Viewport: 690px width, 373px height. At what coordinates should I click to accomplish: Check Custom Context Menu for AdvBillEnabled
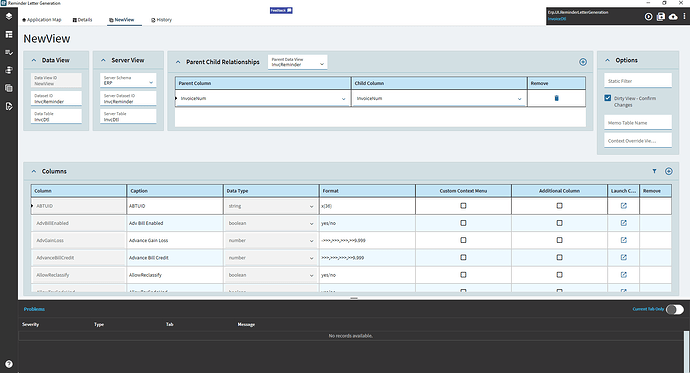click(x=463, y=223)
